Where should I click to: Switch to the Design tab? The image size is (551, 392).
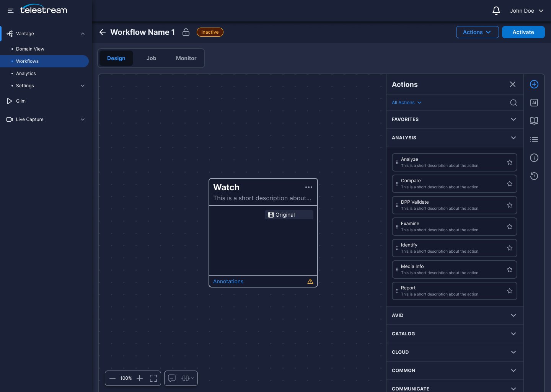tap(116, 58)
